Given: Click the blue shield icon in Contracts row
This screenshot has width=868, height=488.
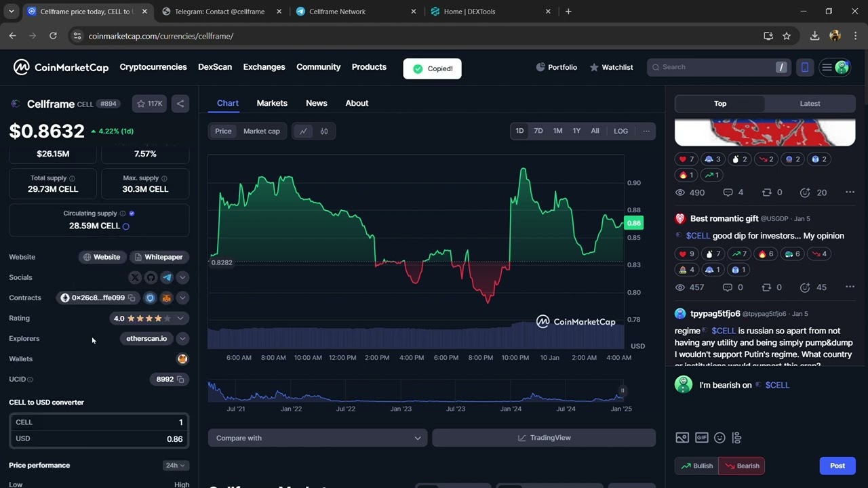Looking at the screenshot, I should point(151,298).
